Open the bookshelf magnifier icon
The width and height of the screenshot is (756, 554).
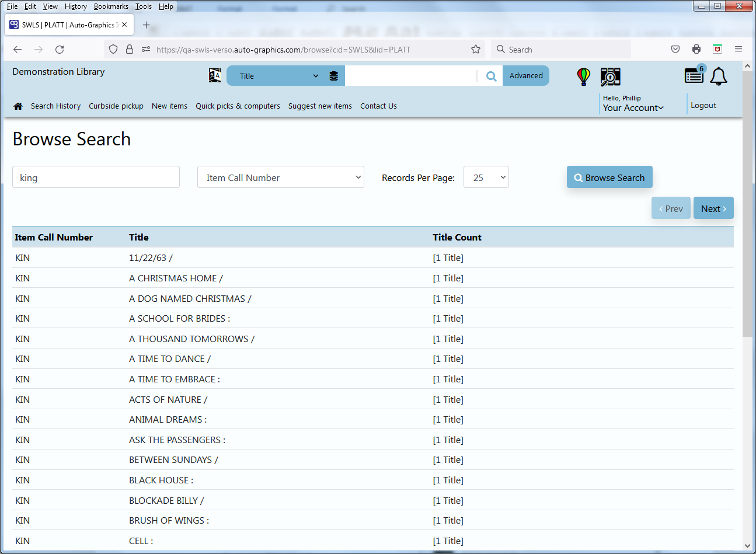[x=611, y=76]
